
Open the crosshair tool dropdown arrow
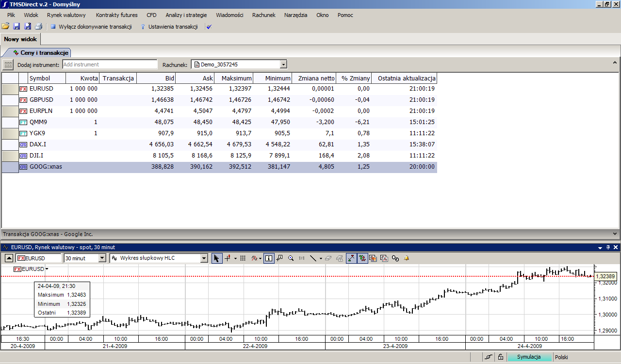[x=235, y=258]
